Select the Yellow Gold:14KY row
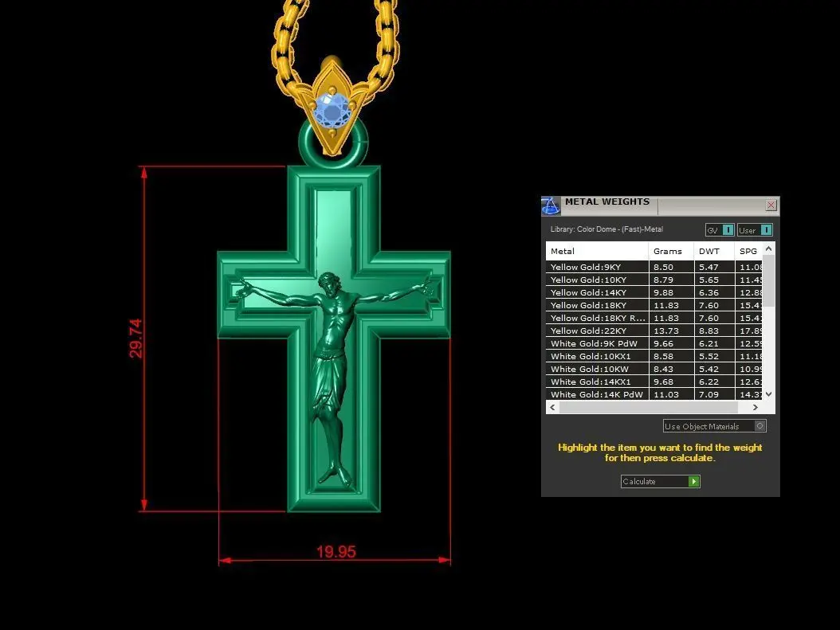This screenshot has width=840, height=630. pos(654,292)
